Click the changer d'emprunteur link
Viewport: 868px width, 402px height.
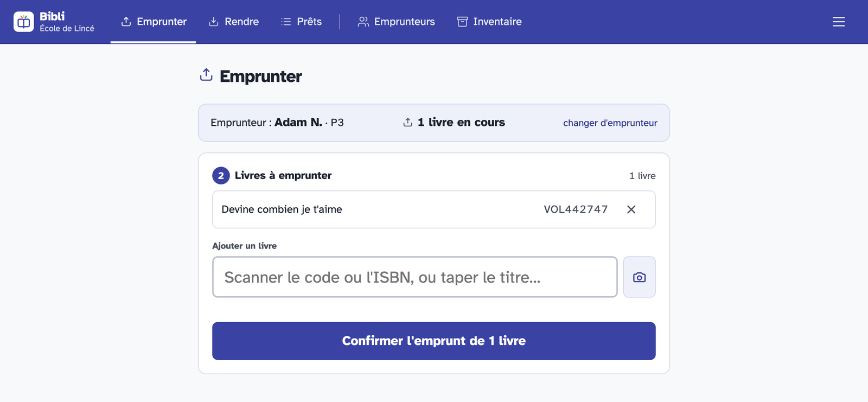pyautogui.click(x=610, y=123)
